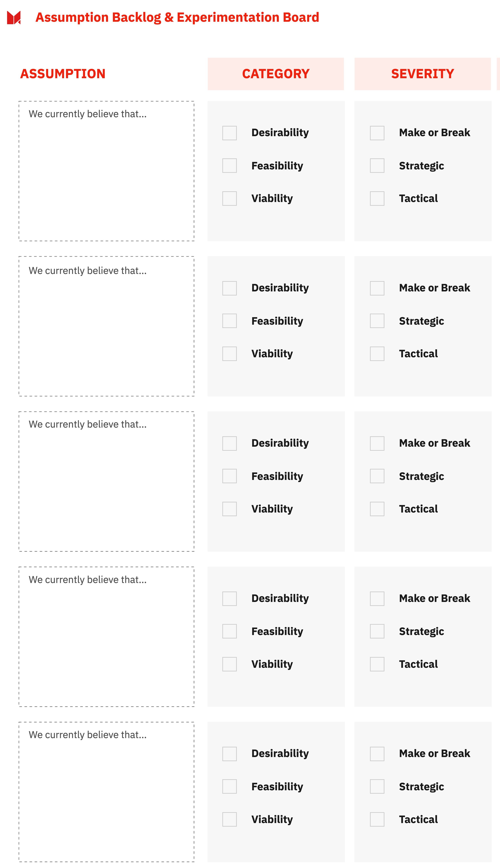Tick Feasibility in the fourth assumption row
Image resolution: width=500 pixels, height=868 pixels.
coord(229,631)
